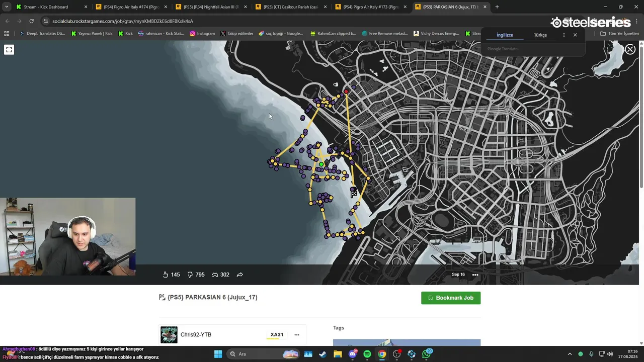
Task: Click the site information icon in address bar
Action: click(46, 21)
